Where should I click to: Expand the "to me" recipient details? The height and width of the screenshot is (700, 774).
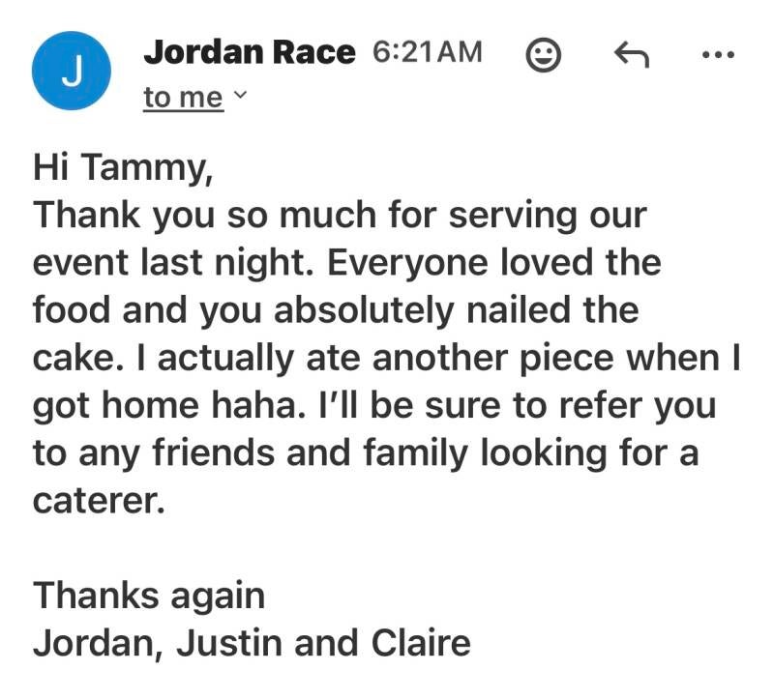tap(183, 98)
